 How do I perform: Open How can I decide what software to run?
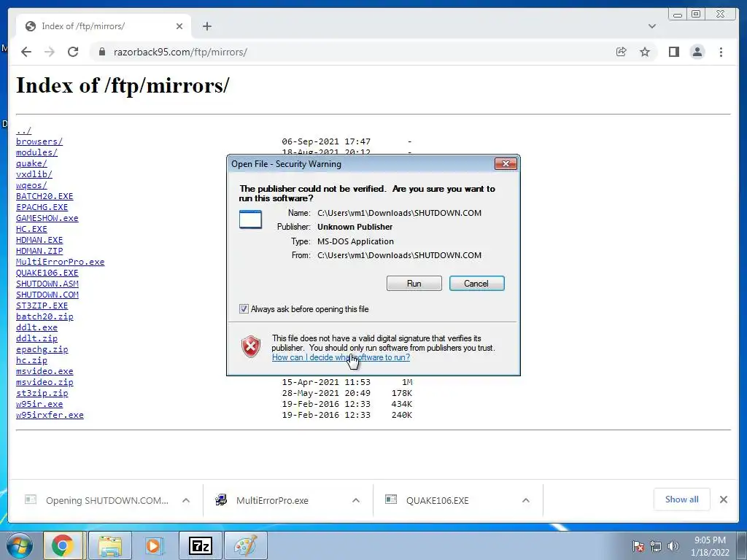pos(341,357)
